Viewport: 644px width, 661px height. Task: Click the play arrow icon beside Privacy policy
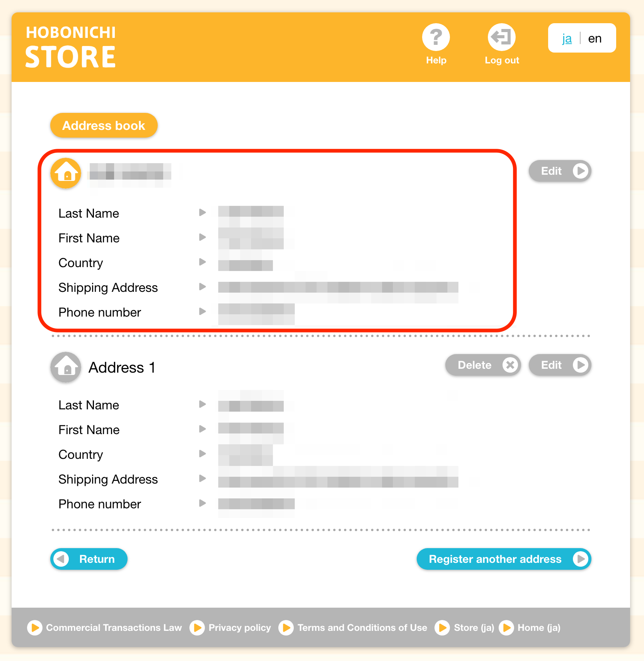pyautogui.click(x=197, y=627)
